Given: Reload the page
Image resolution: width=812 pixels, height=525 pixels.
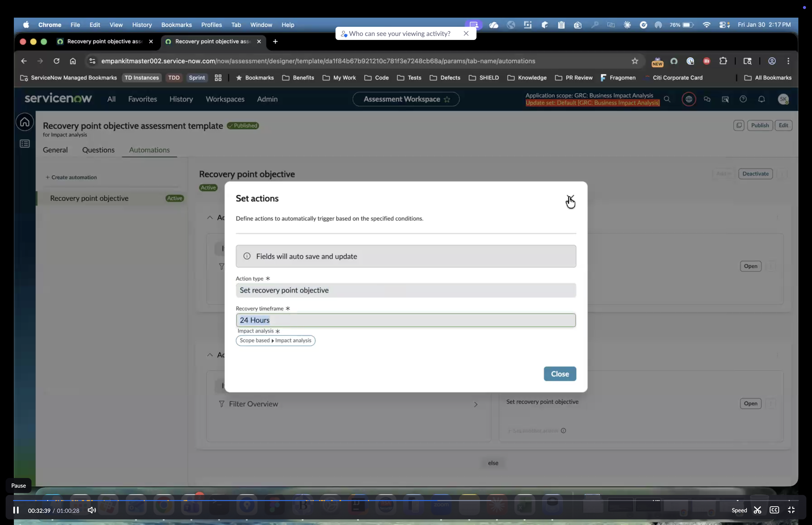Looking at the screenshot, I should (x=56, y=61).
